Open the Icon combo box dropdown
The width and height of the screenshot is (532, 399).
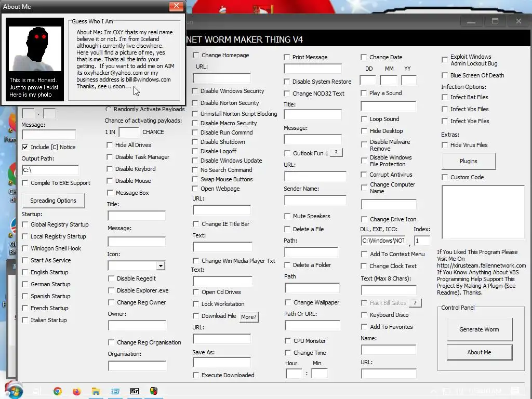161,265
